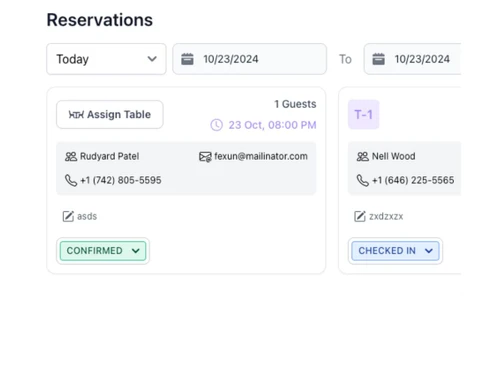The image size is (500, 375).
Task: Click the start date calendar icon
Action: tap(187, 59)
